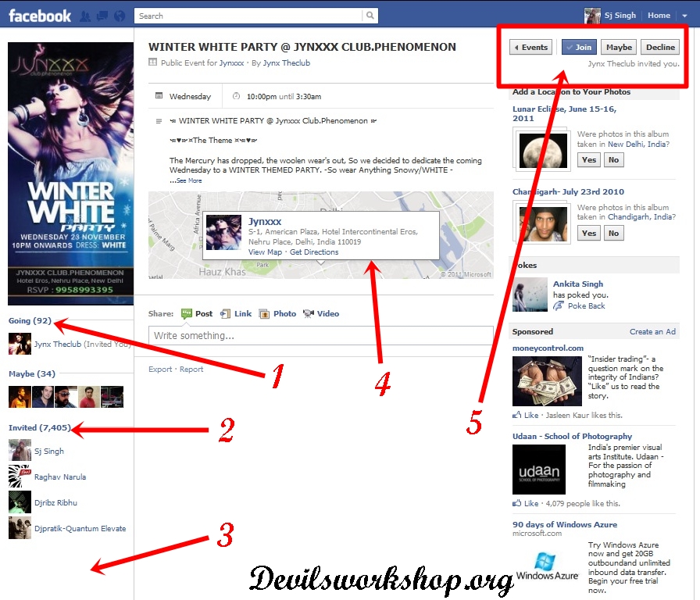
Task: Open account menu dropdown arrow
Action: pyautogui.click(x=684, y=16)
